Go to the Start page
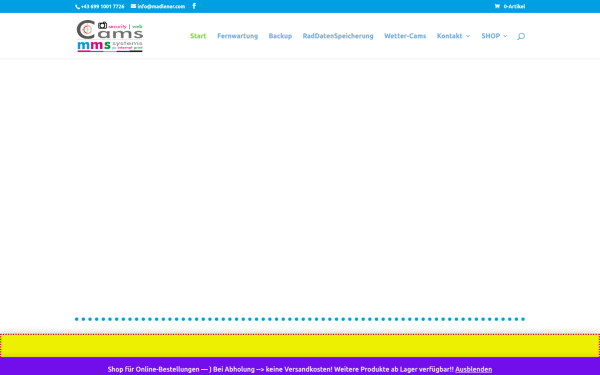Screen dimensions: 600x375 pos(198,36)
